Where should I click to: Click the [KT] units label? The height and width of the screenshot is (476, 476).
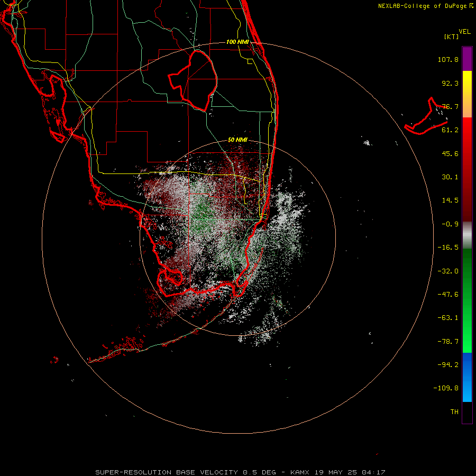pos(452,36)
